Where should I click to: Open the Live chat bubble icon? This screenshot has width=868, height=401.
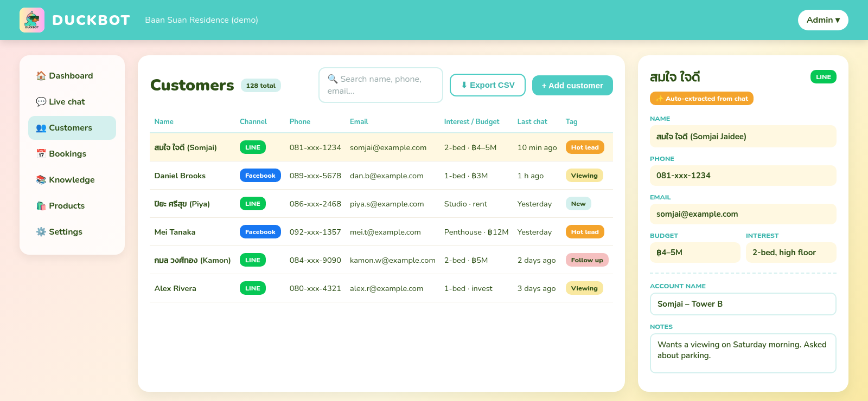point(41,102)
